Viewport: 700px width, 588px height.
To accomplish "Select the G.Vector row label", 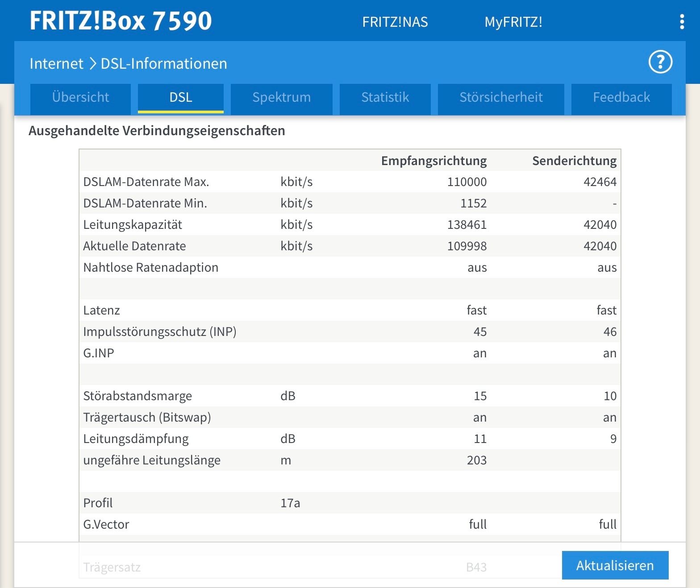I will click(x=106, y=525).
